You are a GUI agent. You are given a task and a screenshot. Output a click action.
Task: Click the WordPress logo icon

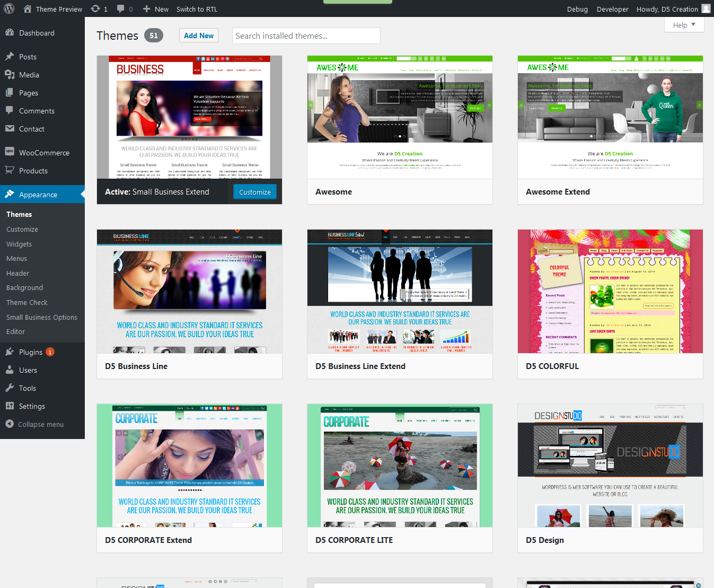[x=10, y=8]
